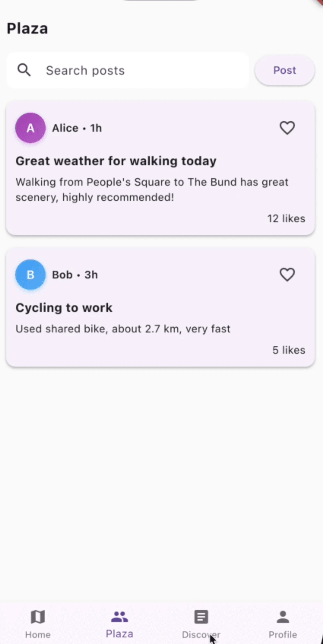The height and width of the screenshot is (644, 323).
Task: Open Alice's purple avatar
Action: [x=30, y=128]
